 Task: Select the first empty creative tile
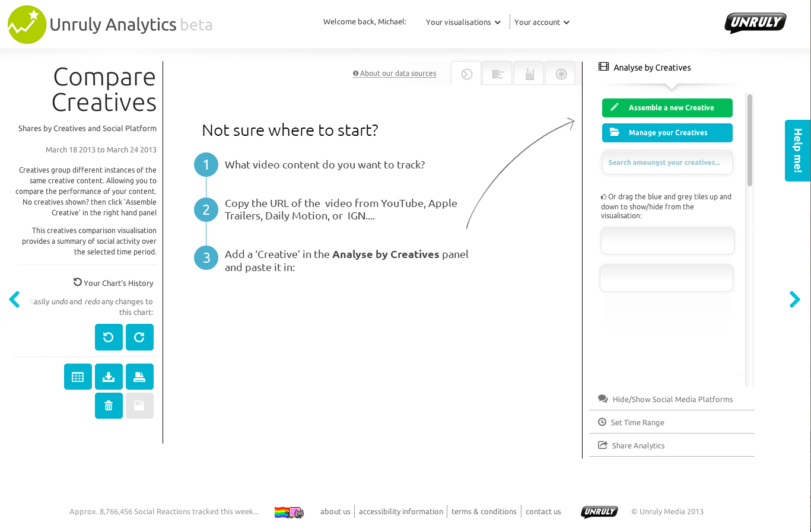coord(667,241)
